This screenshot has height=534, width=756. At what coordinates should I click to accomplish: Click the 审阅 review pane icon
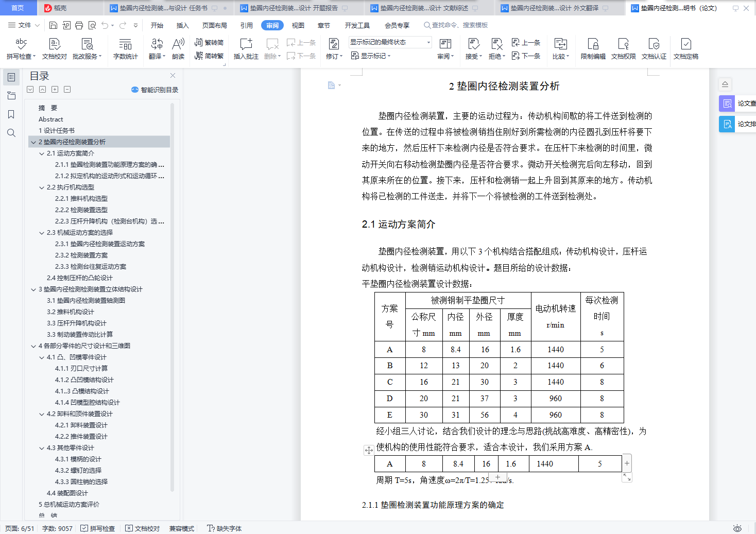(445, 44)
